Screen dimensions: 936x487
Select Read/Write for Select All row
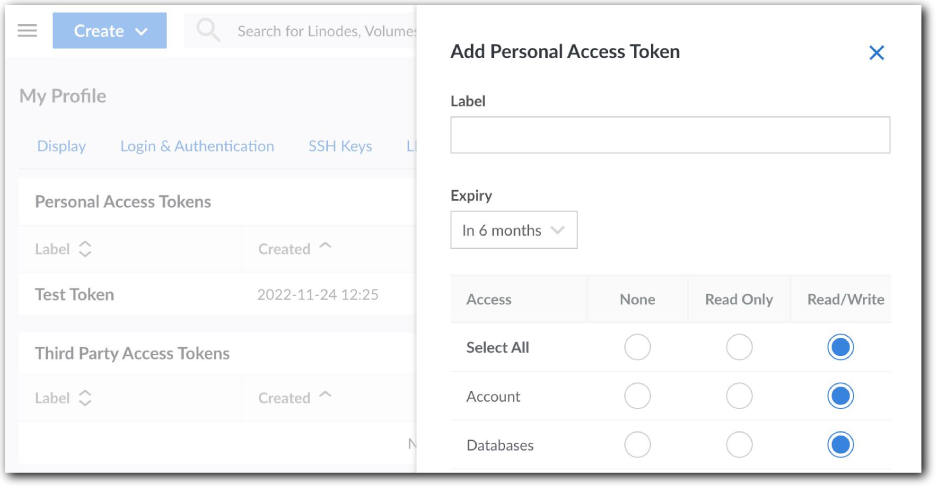click(841, 347)
